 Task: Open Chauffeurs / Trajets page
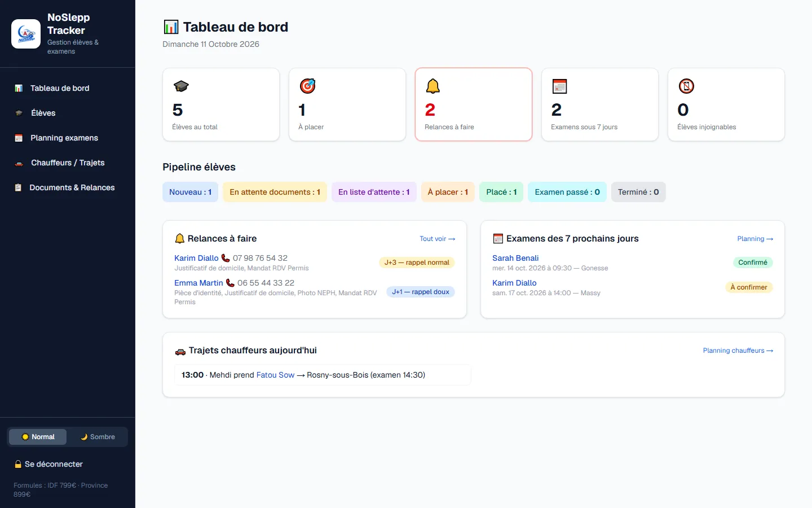[68, 163]
